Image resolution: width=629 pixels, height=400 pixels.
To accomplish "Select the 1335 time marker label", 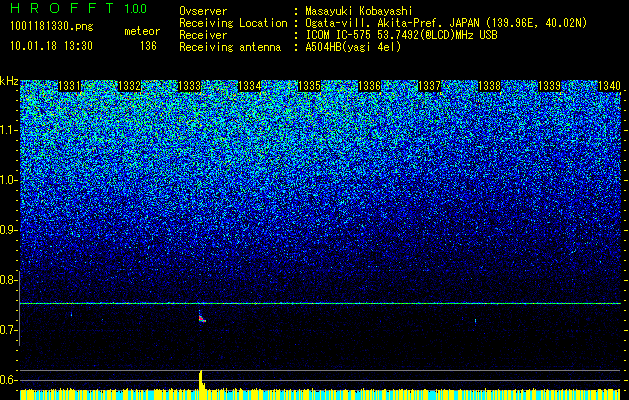I will (309, 86).
